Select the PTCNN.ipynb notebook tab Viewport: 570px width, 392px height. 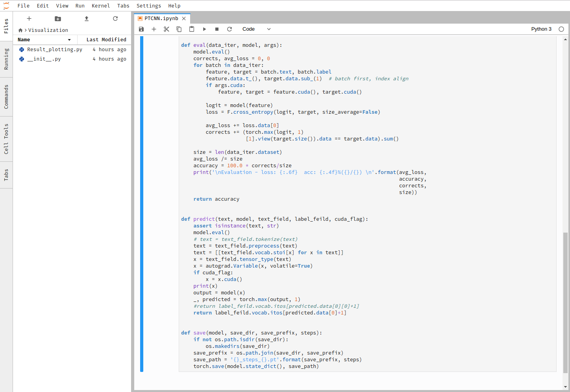pos(162,18)
